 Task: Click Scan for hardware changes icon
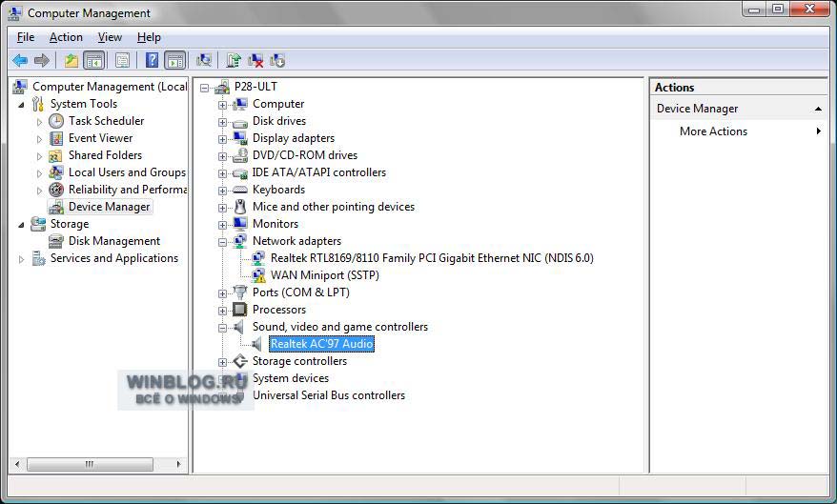pyautogui.click(x=203, y=60)
